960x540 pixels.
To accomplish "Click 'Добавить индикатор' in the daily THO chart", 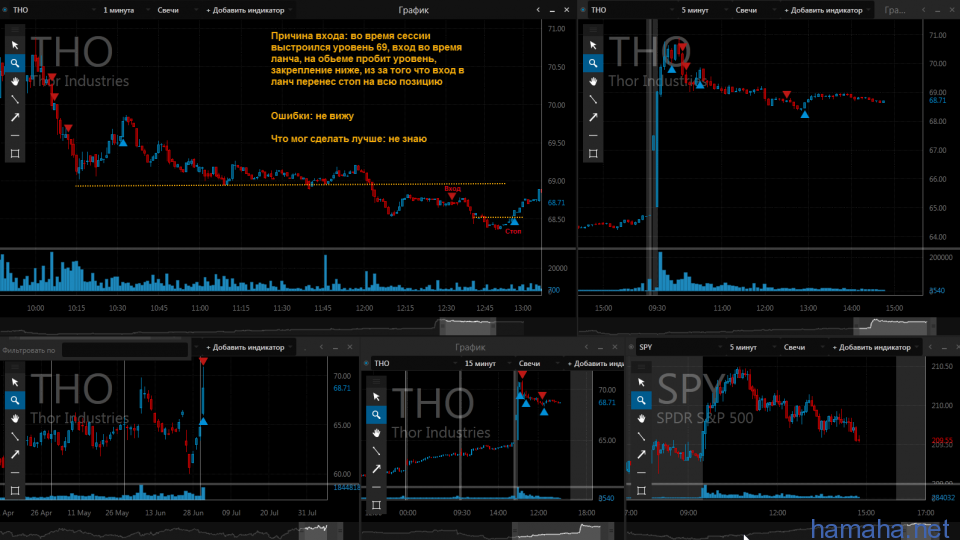I will click(x=246, y=348).
